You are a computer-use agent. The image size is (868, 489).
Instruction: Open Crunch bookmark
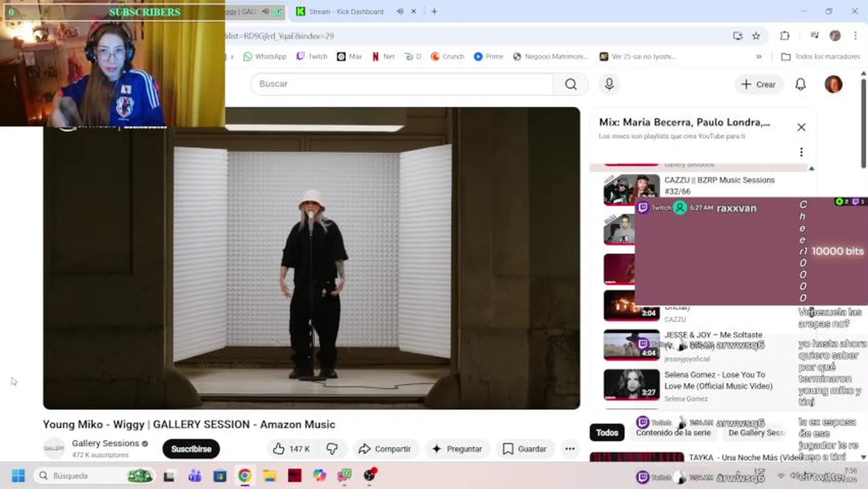pos(448,56)
